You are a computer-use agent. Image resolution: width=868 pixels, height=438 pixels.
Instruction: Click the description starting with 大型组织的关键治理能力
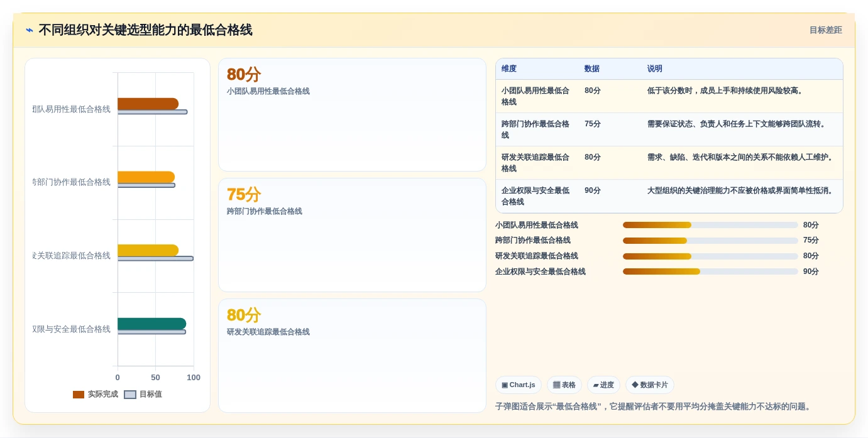click(x=741, y=190)
